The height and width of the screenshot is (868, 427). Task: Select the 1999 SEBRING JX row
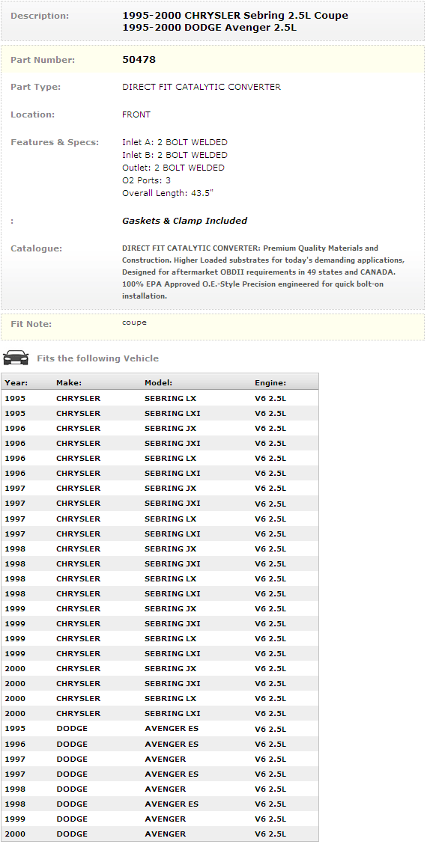pyautogui.click(x=160, y=608)
